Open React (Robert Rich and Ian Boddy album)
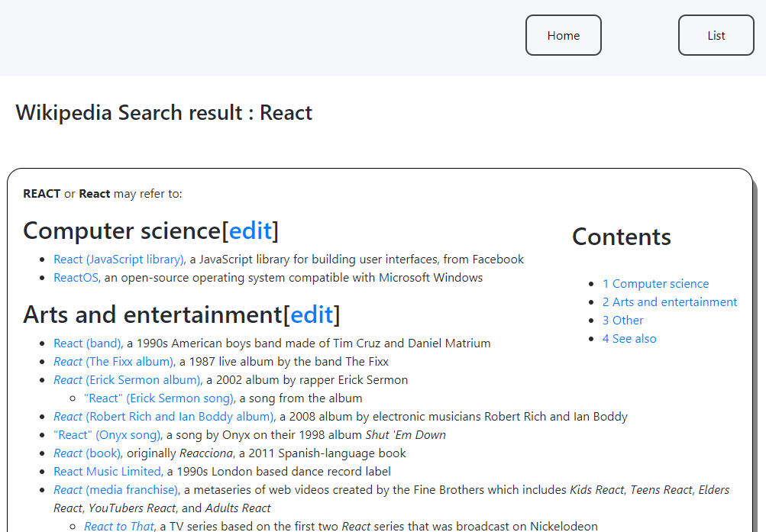The width and height of the screenshot is (766, 532). 163,416
